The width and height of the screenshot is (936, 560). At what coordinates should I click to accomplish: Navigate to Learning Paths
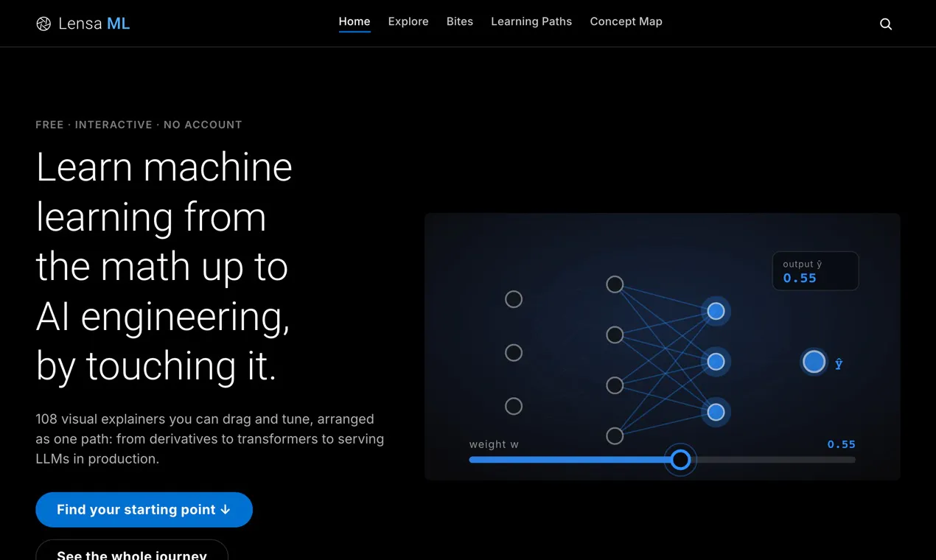click(x=531, y=21)
